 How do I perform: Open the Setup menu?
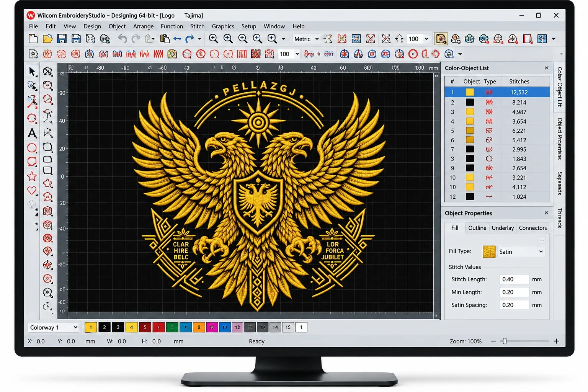248,26
